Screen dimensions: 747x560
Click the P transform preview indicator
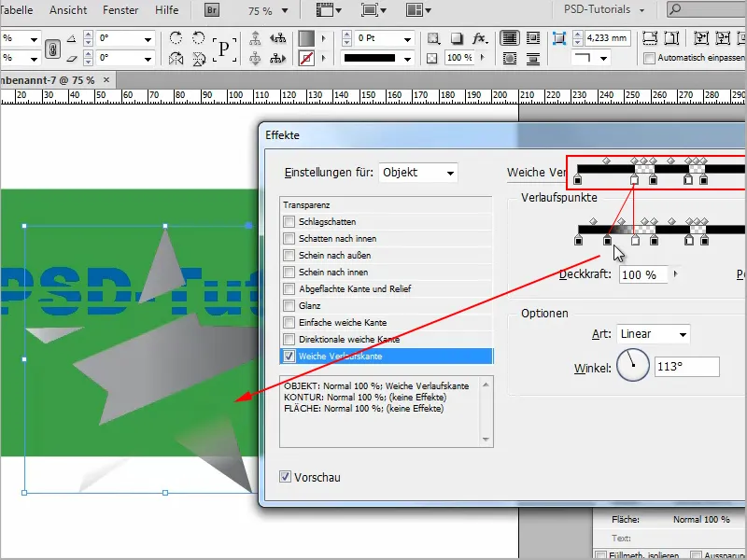[224, 49]
